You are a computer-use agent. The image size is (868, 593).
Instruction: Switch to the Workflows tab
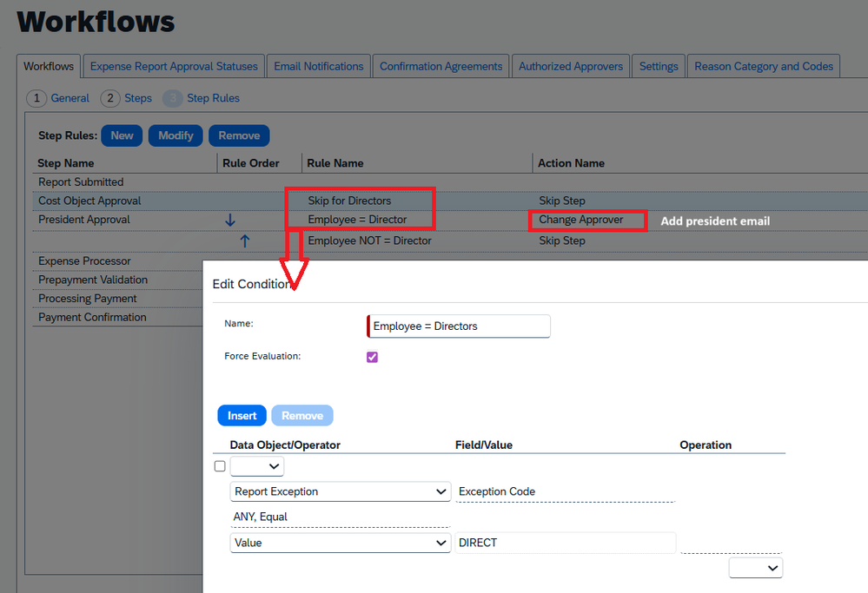(49, 66)
